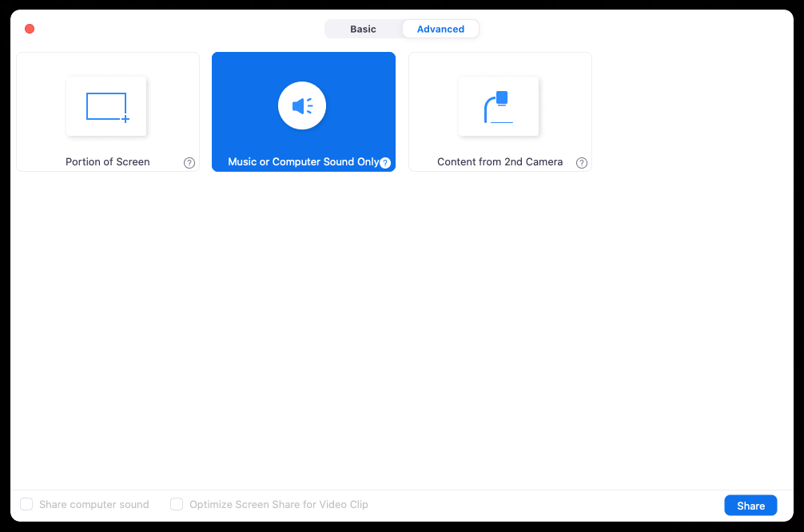Switch to the Basic tab
Viewport: 804px width, 532px height.
tap(363, 30)
